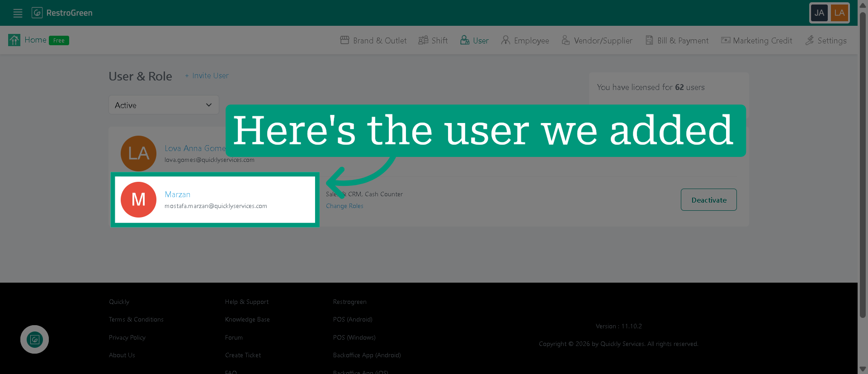
Task: Click the Deactivate button for Marzan
Action: coord(709,200)
